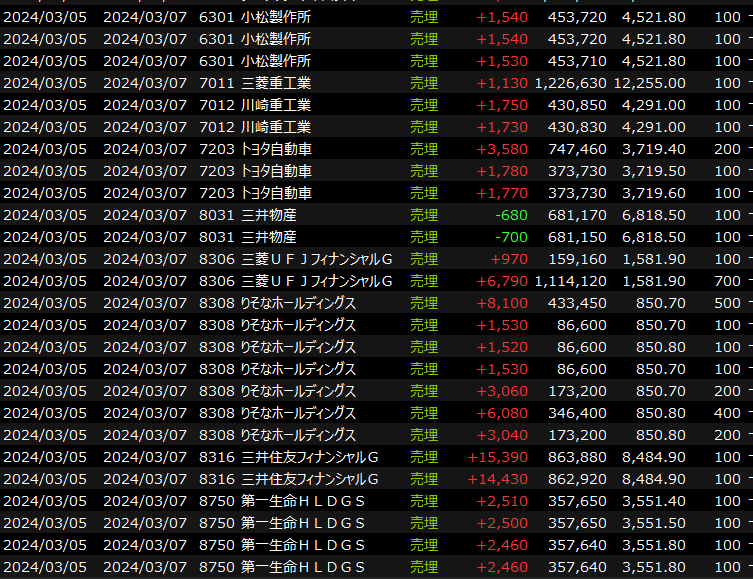Click the 500 quantity cell

pos(727,303)
